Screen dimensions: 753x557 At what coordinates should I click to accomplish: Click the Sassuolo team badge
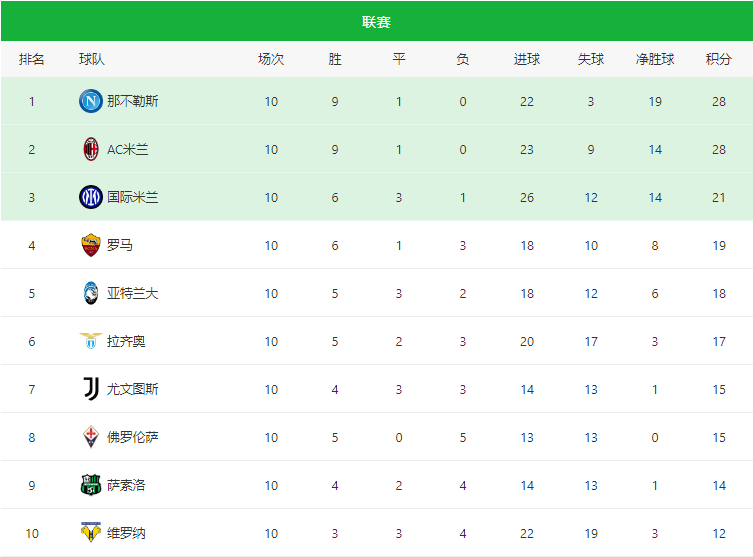(91, 485)
